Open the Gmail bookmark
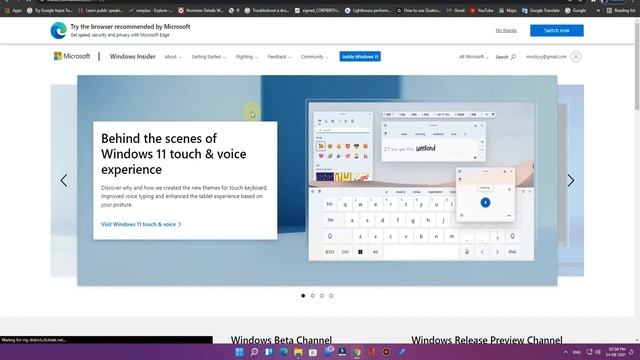Image resolution: width=640 pixels, height=360 pixels. (456, 11)
